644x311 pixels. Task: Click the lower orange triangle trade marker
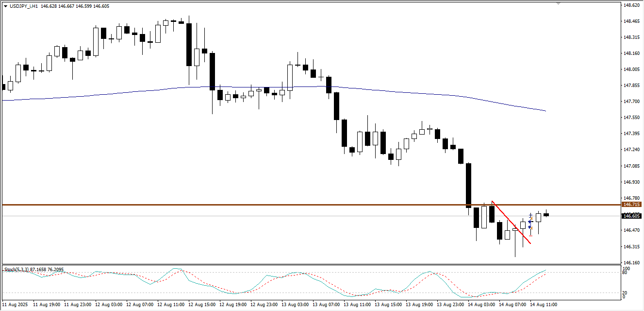pyautogui.click(x=532, y=228)
